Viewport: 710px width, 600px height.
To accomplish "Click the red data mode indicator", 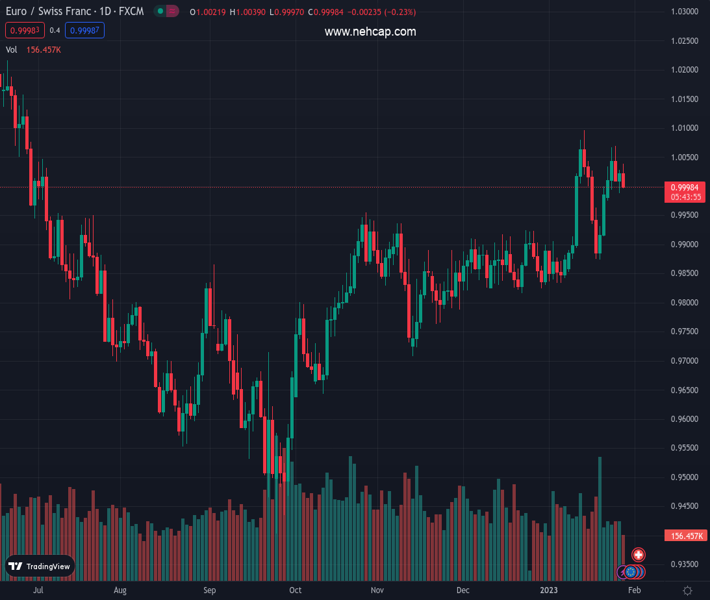I will 173,11.
